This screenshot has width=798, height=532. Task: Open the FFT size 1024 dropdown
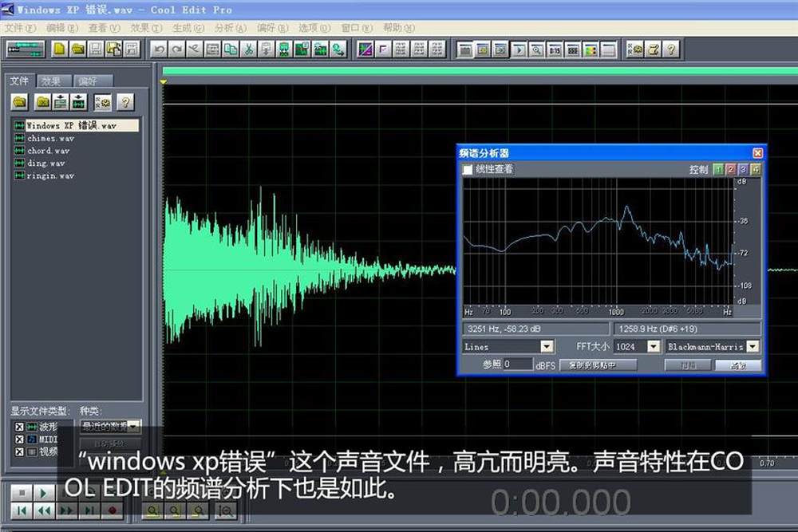point(654,346)
